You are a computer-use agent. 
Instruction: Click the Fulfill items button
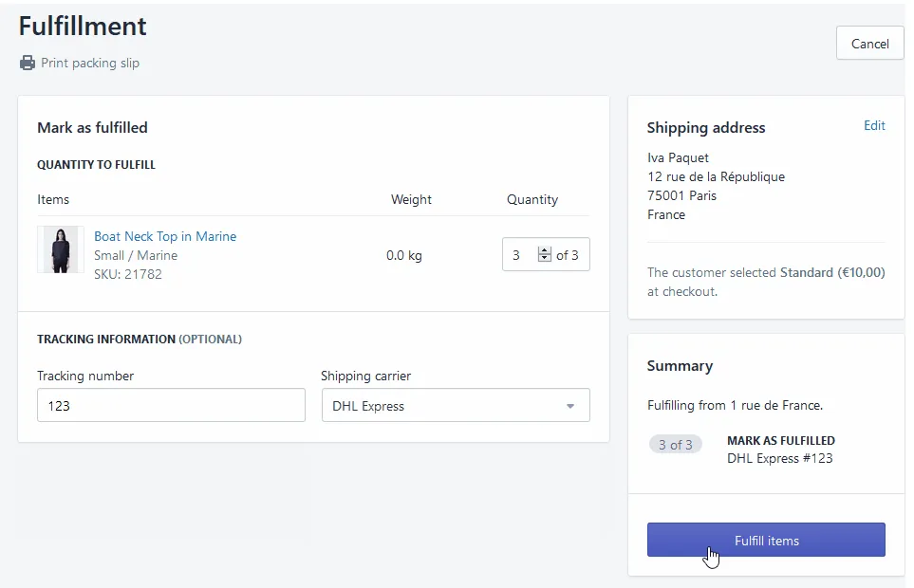click(766, 540)
